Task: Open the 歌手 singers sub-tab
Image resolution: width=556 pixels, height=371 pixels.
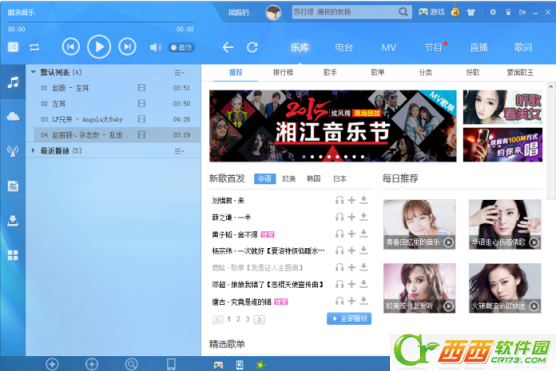Action: [x=330, y=73]
